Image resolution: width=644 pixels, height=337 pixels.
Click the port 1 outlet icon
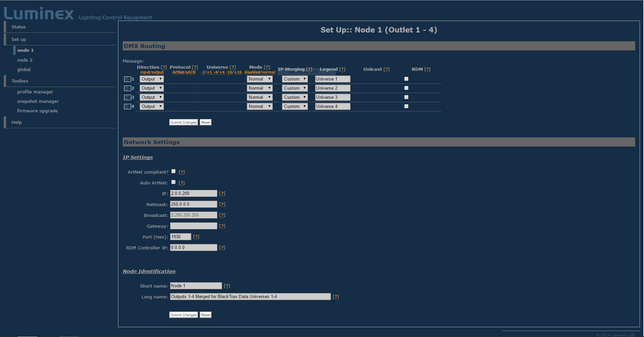click(x=127, y=79)
